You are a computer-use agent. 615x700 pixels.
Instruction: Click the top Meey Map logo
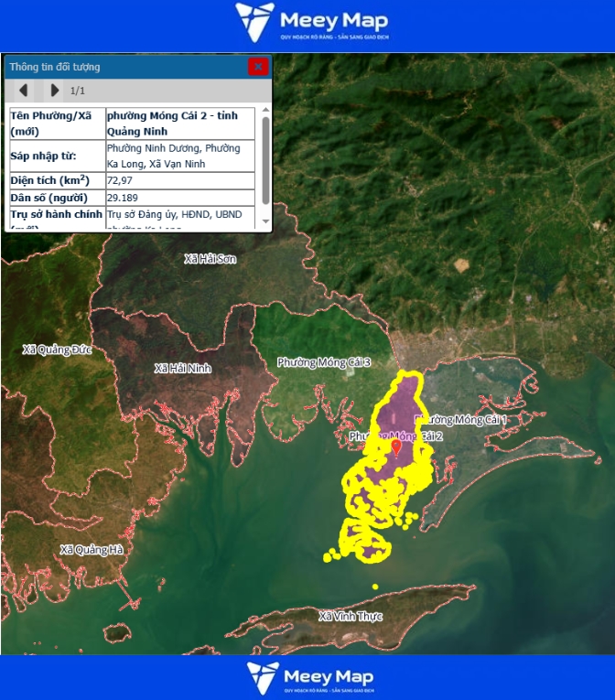coord(311,23)
